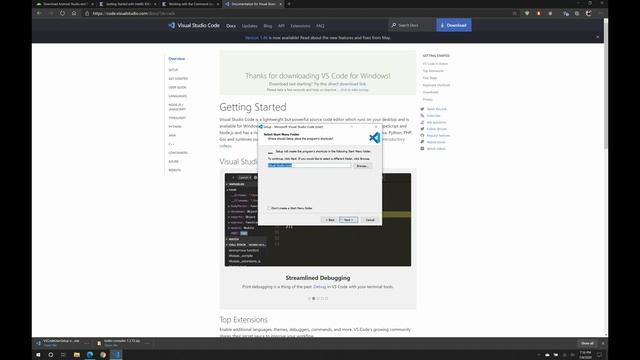640x360 pixels.
Task: Select Overview in the docs sidebar
Action: click(x=177, y=59)
